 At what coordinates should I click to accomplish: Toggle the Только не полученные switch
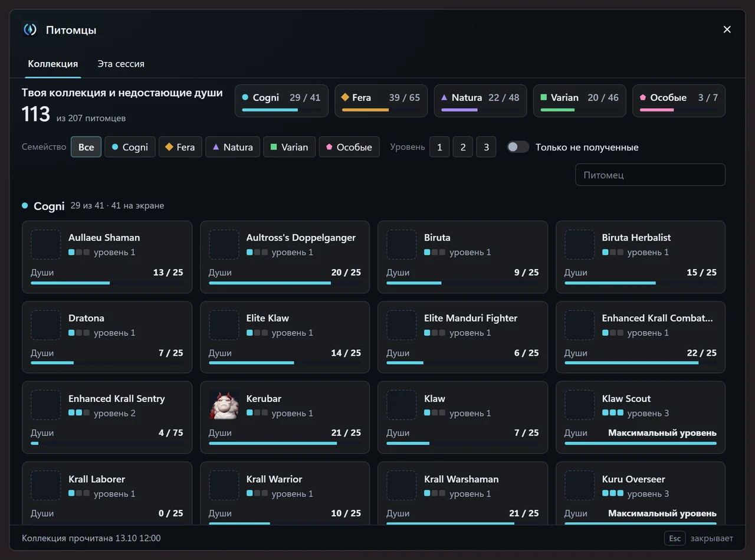(518, 147)
